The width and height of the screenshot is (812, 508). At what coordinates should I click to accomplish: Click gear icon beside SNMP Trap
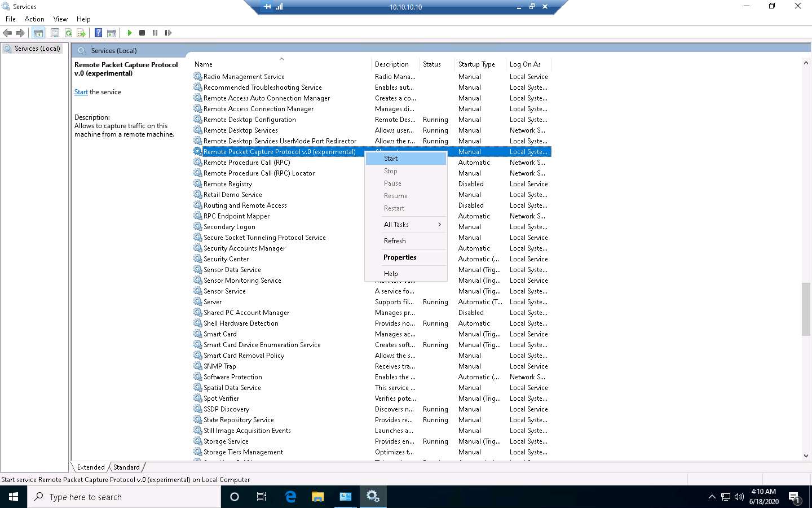(198, 366)
